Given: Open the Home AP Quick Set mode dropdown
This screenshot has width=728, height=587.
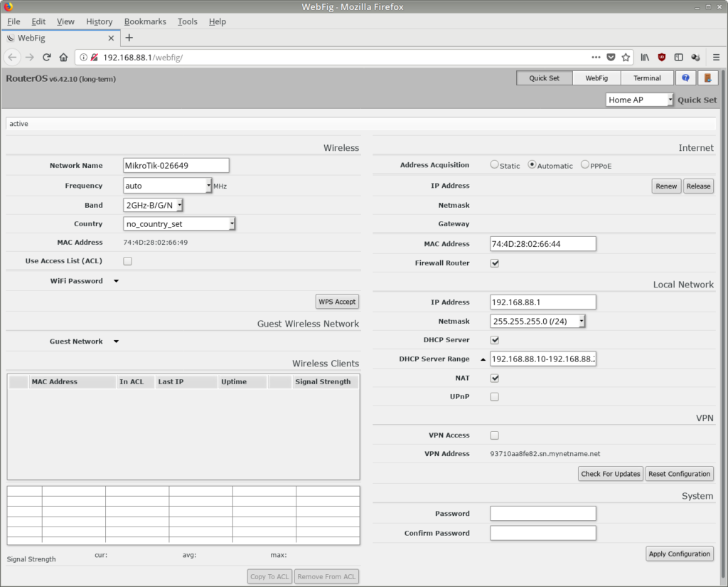Looking at the screenshot, I should coord(639,100).
